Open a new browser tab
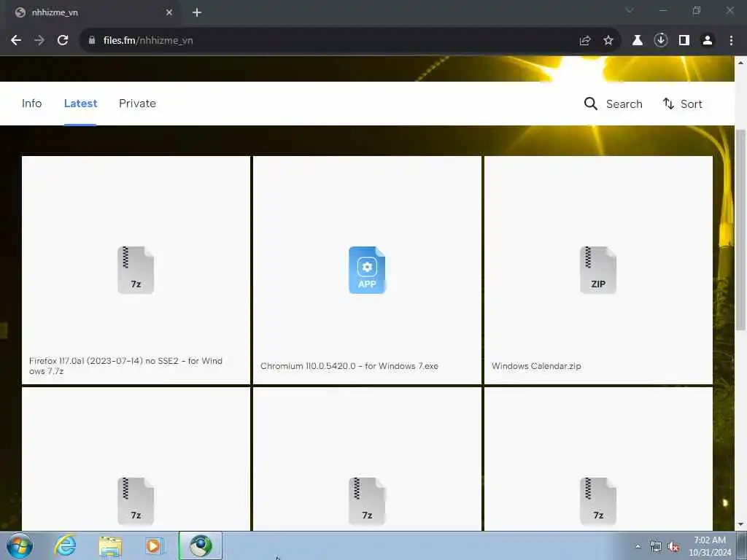 [197, 12]
